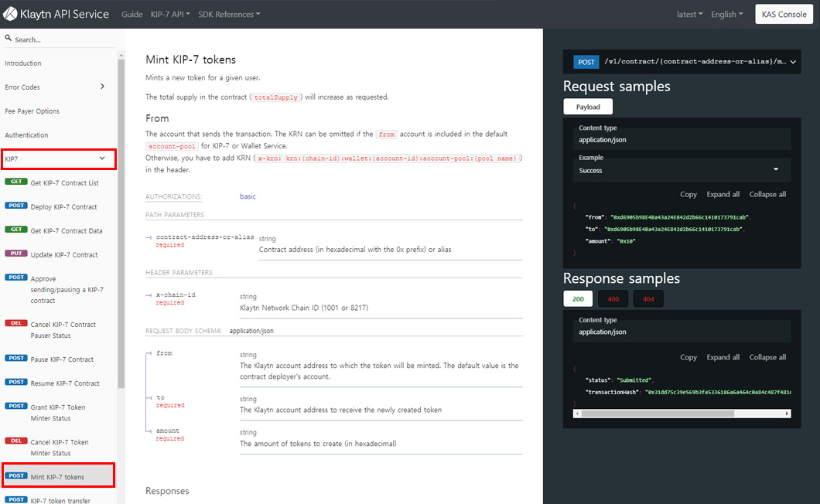
Task: Click the "Response samples" heading
Action: (621, 278)
